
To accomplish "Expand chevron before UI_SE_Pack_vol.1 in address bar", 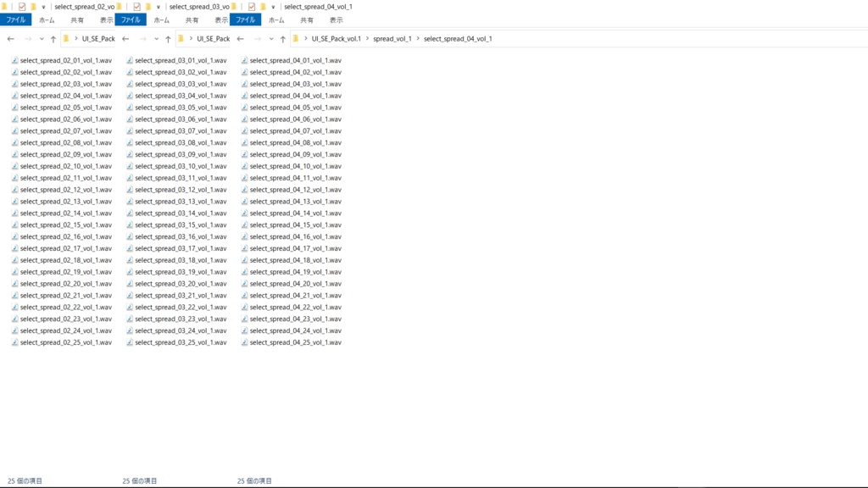I will click(x=305, y=39).
